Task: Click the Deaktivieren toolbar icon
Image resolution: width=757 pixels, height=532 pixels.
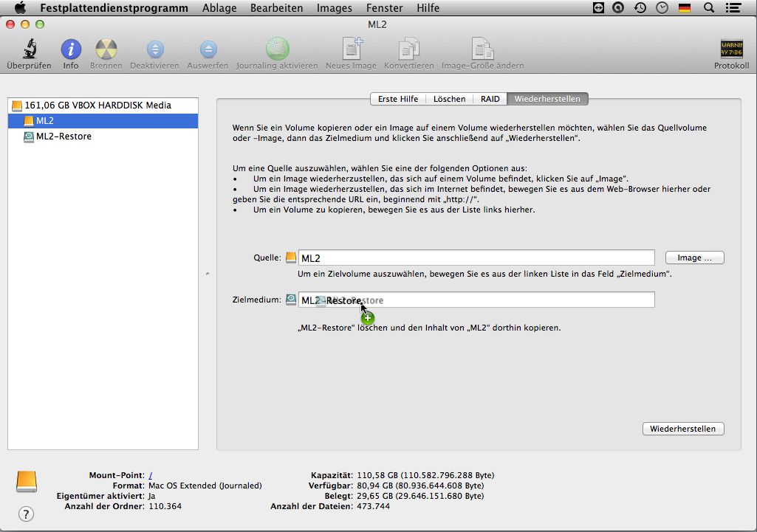Action: pyautogui.click(x=154, y=49)
